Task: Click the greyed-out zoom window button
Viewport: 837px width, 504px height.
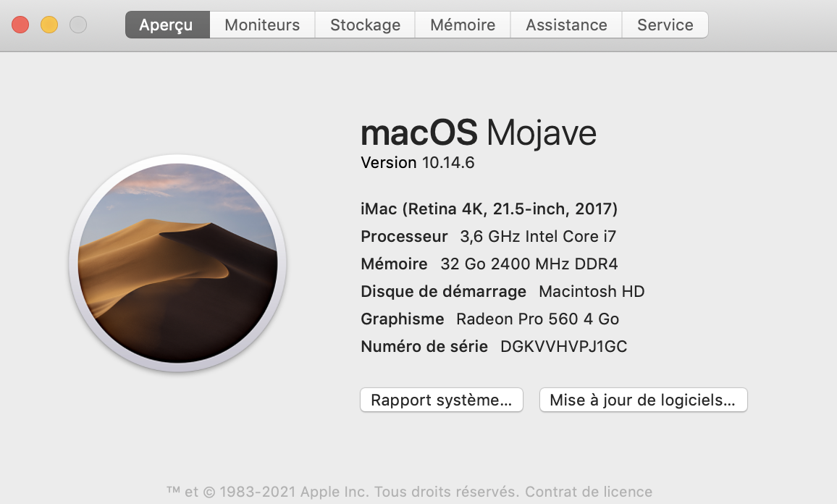Action: click(78, 25)
